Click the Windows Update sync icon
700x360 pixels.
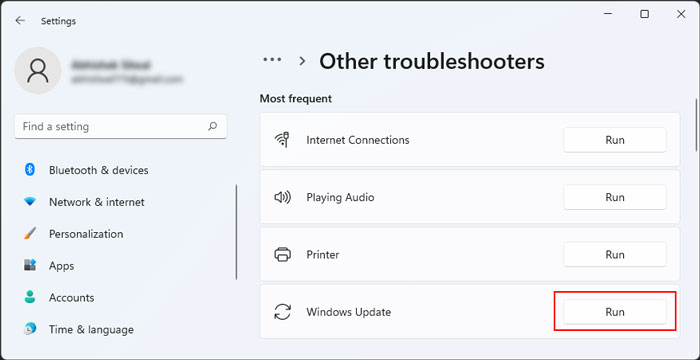pos(282,312)
